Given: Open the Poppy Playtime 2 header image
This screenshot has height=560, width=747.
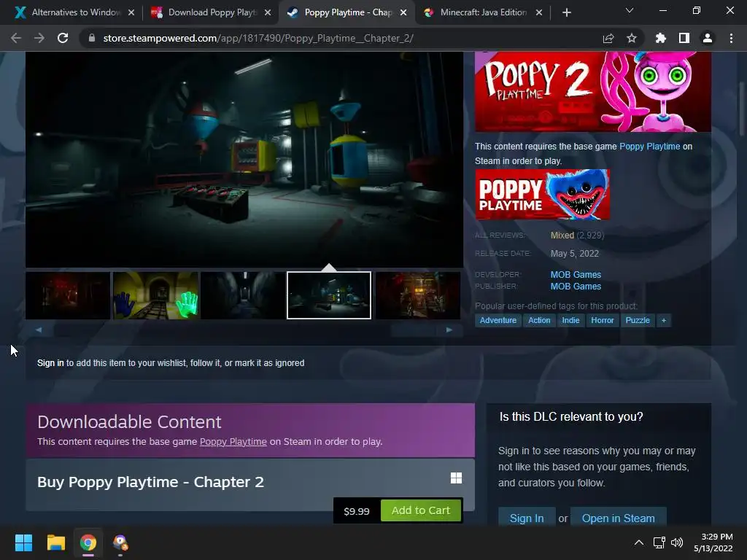Looking at the screenshot, I should coord(592,91).
